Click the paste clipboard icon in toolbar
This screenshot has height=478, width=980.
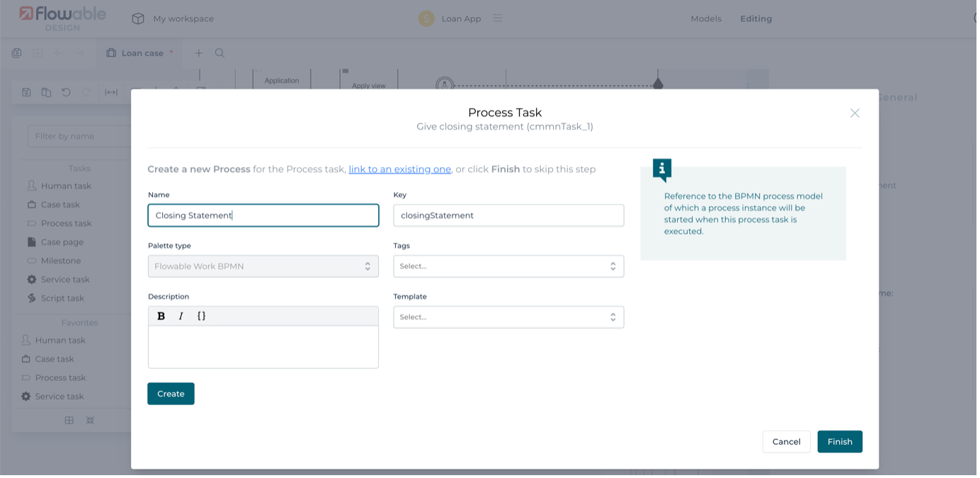point(46,92)
